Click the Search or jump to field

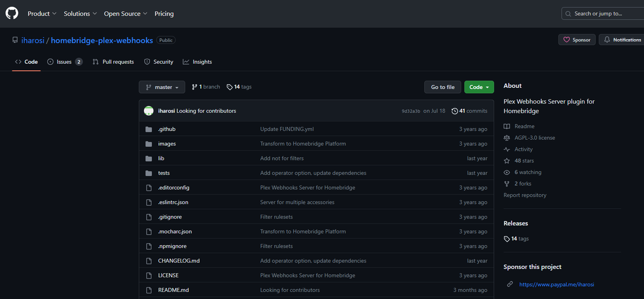(602, 13)
